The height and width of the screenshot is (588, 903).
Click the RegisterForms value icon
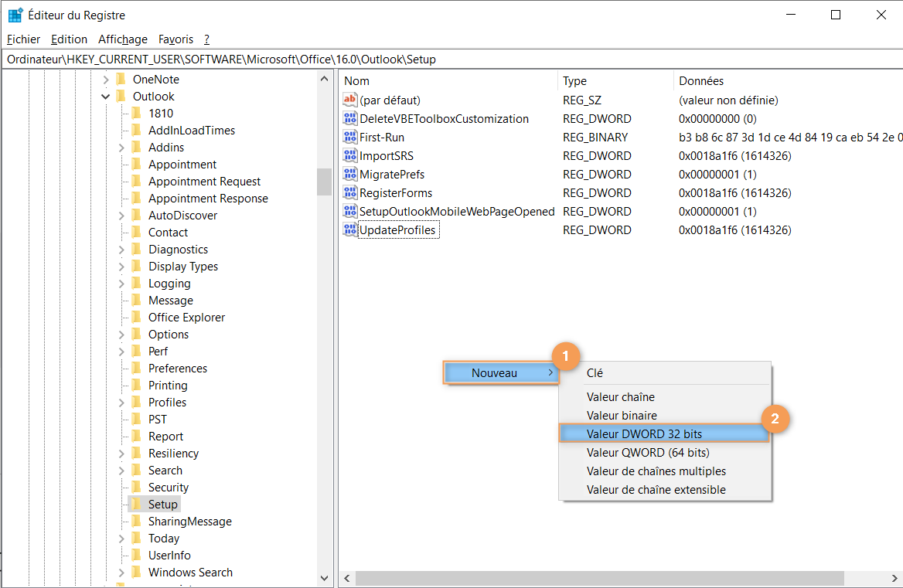tap(349, 192)
